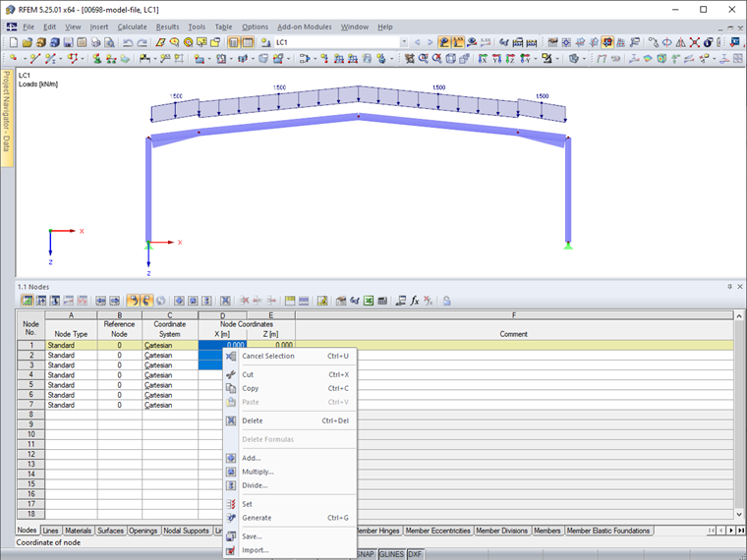Expand the -Y view direction dropdown arrow

coord(536,59)
